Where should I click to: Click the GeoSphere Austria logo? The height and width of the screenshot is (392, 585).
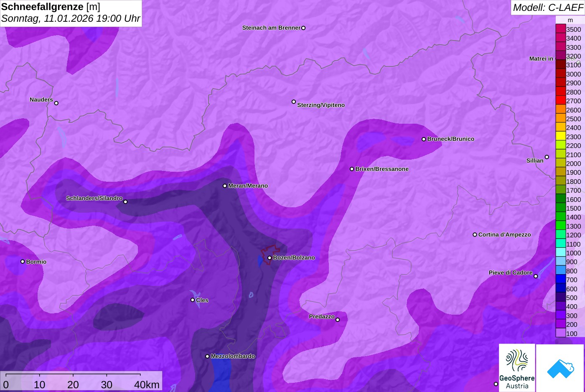pyautogui.click(x=517, y=368)
